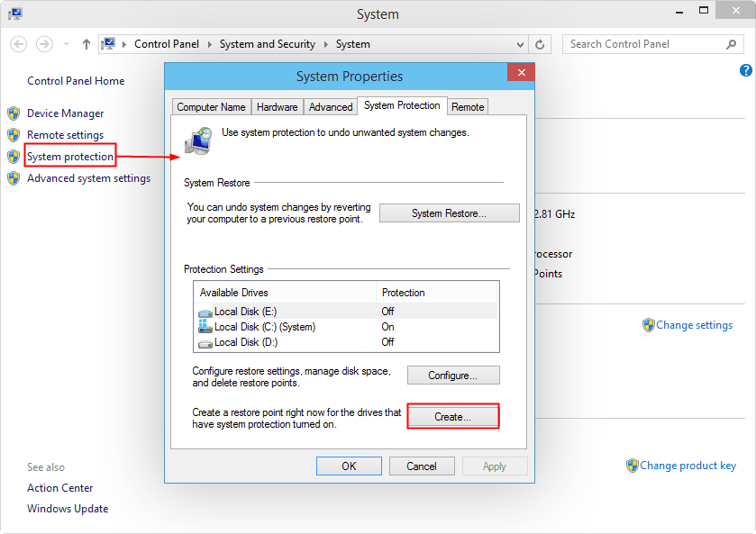
Task: Click the shield icon next to Change settings
Action: click(x=649, y=325)
